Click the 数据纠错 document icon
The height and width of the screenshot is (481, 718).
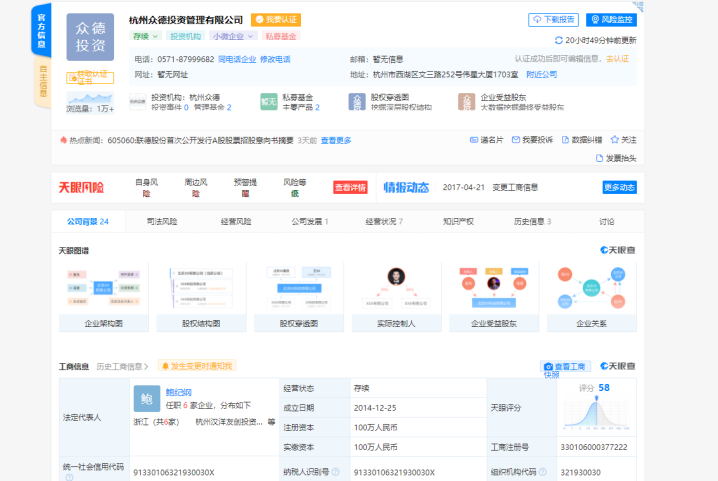(565, 140)
